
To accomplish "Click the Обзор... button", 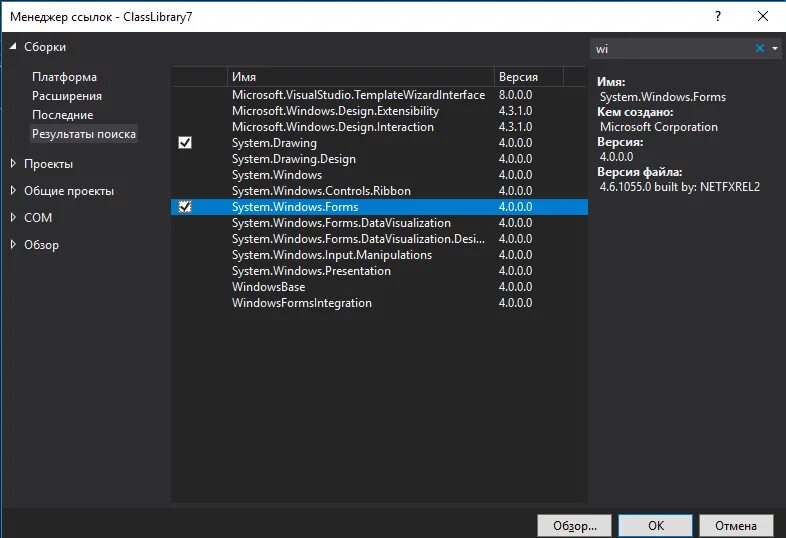I will (x=574, y=525).
